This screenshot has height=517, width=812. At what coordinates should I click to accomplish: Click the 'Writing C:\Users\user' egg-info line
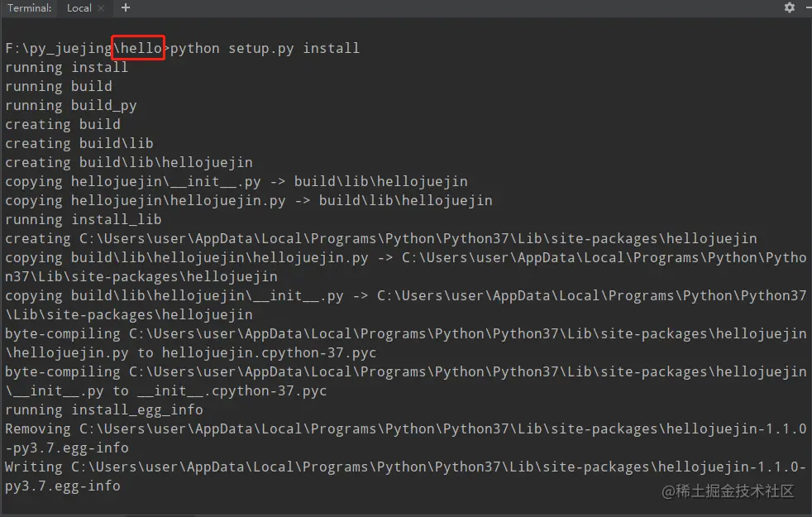click(x=405, y=467)
